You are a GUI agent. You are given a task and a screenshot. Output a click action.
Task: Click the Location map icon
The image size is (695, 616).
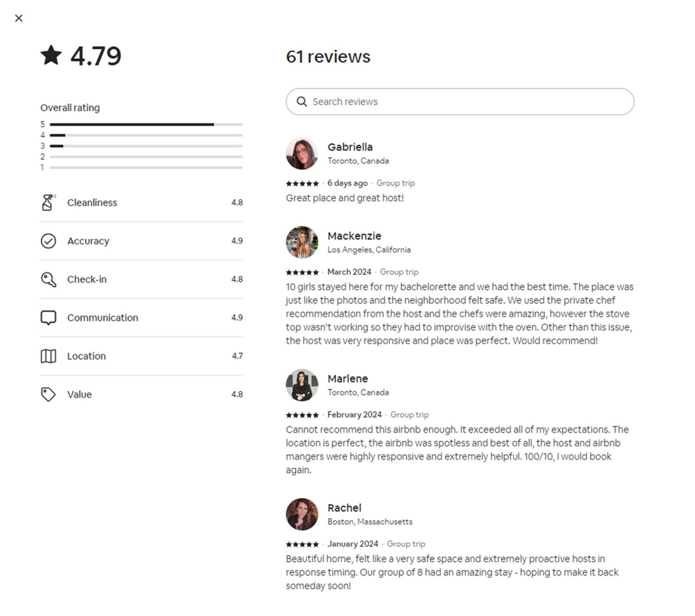(x=48, y=356)
